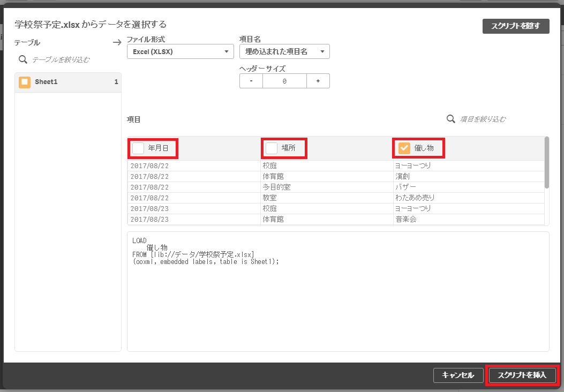
Task: Click the FROM lib path script line
Action: coord(193,254)
